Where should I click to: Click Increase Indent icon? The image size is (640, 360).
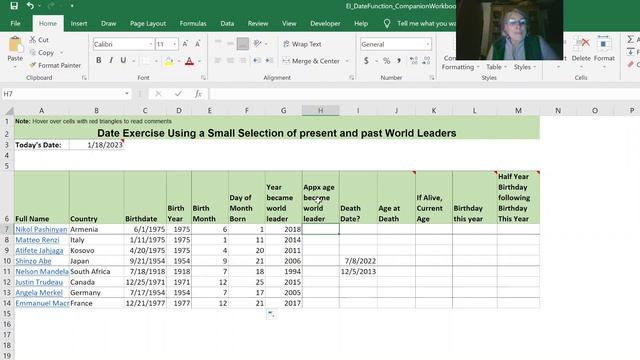coord(269,60)
